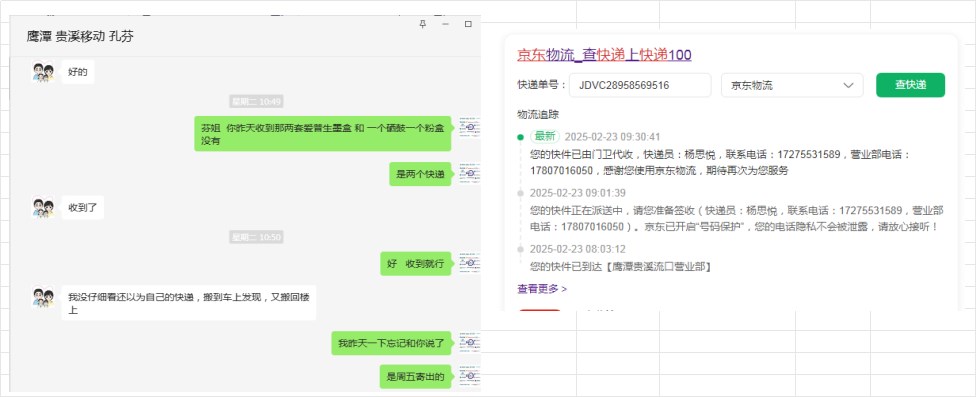Click sender avatar beside the 好 收到就行 message

(x=471, y=263)
